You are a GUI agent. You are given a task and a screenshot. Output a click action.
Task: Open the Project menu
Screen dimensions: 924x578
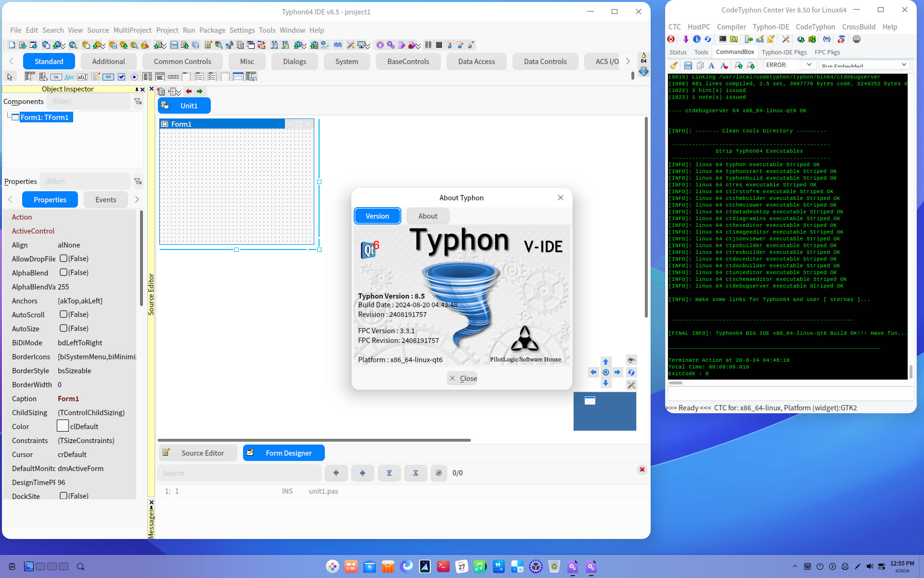[x=167, y=30]
